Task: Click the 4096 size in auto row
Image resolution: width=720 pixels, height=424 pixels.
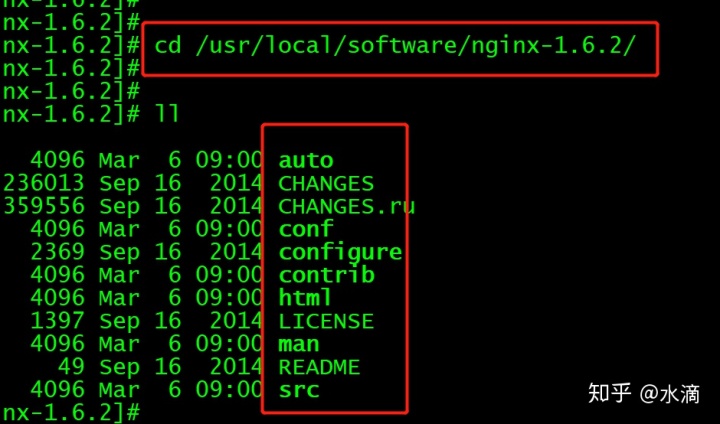Action: pyautogui.click(x=57, y=160)
